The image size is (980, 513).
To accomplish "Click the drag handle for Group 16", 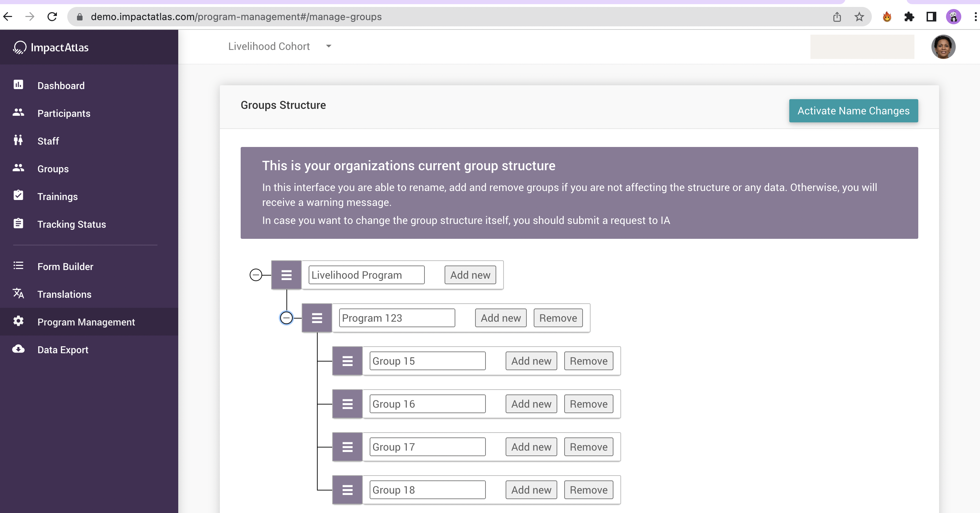I will 347,404.
